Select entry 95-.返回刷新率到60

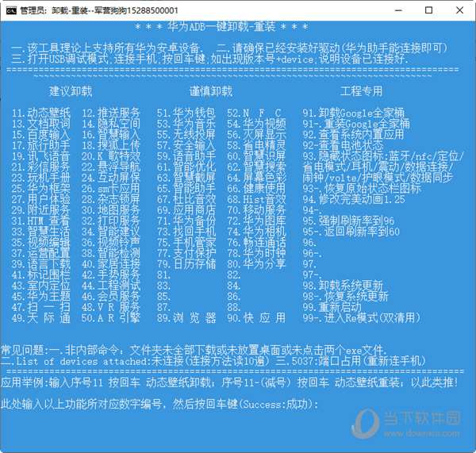click(x=351, y=232)
